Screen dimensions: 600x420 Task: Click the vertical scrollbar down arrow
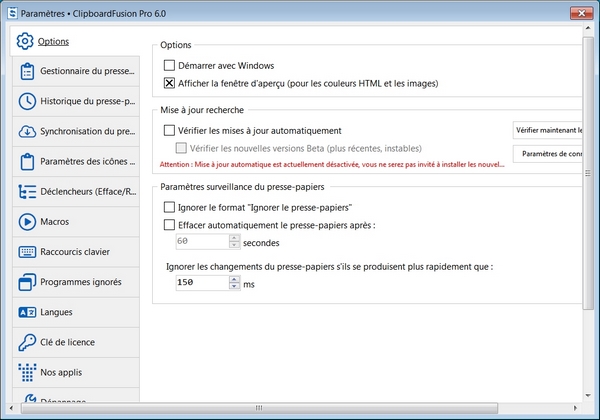[x=588, y=396]
